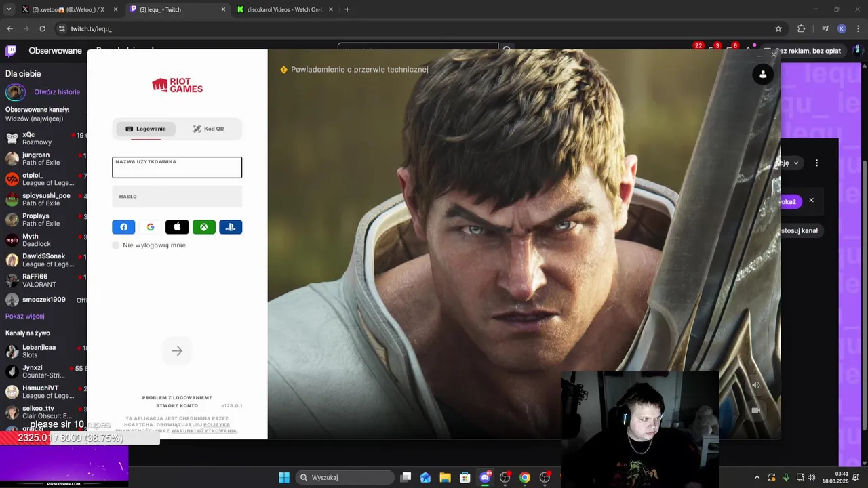This screenshot has height=488, width=868.
Task: Sign in with Apple button
Action: click(x=177, y=227)
